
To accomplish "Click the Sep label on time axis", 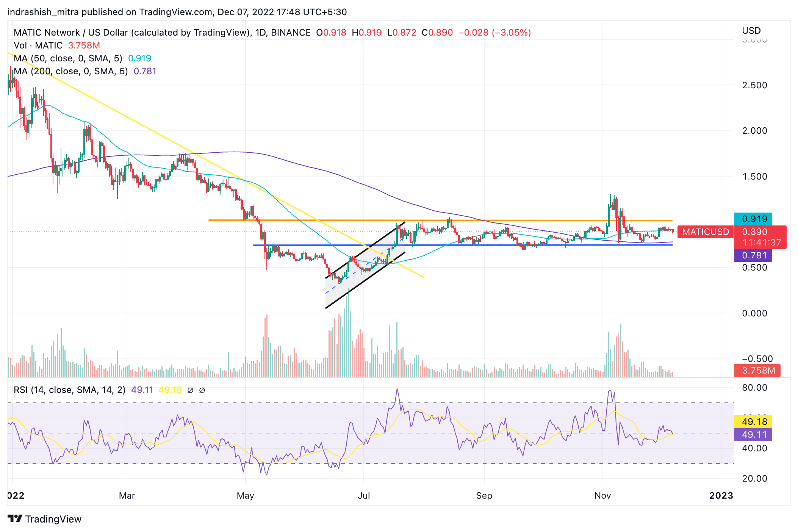I will (x=484, y=496).
